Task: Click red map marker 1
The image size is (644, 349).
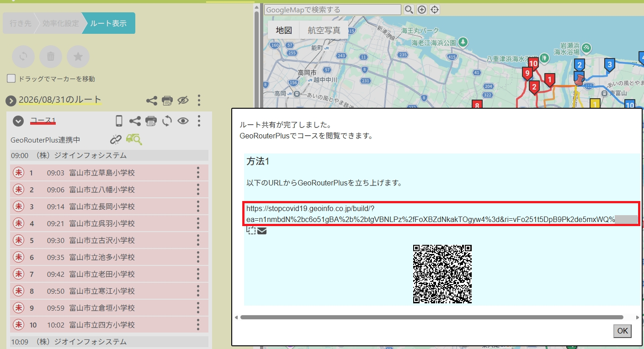Action: coord(550,80)
